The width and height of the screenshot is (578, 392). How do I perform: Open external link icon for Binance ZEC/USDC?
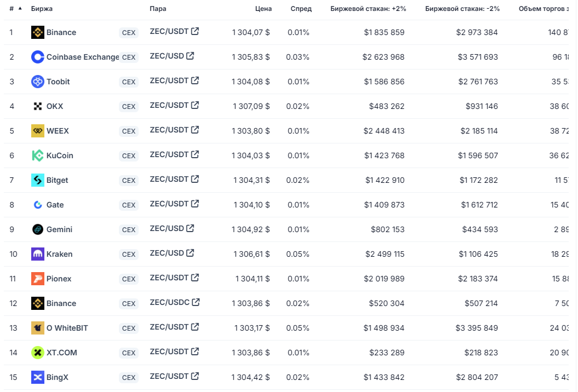point(196,302)
